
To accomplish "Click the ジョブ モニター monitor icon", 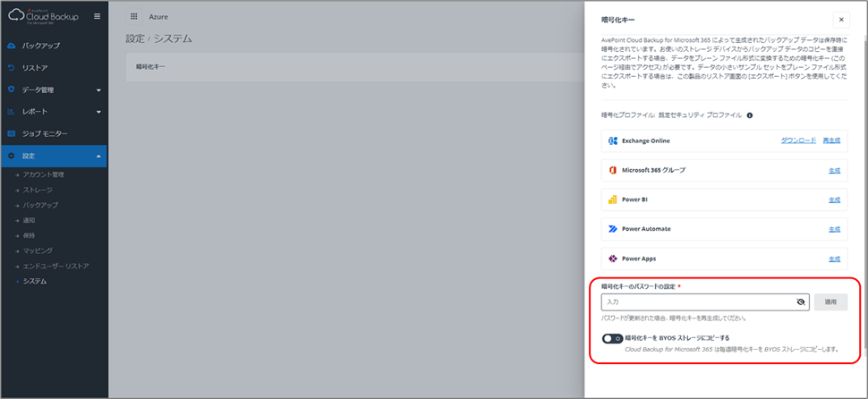I will (x=12, y=134).
